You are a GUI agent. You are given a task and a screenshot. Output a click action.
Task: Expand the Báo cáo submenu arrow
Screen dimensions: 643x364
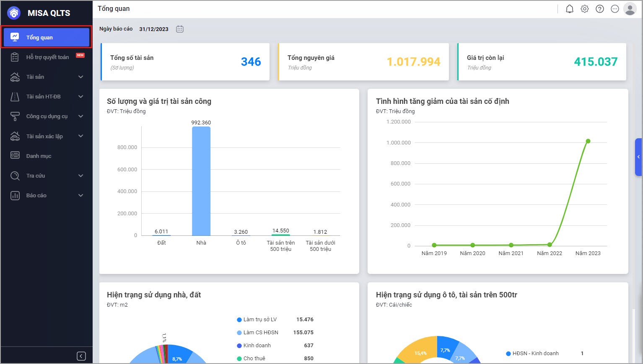[80, 196]
